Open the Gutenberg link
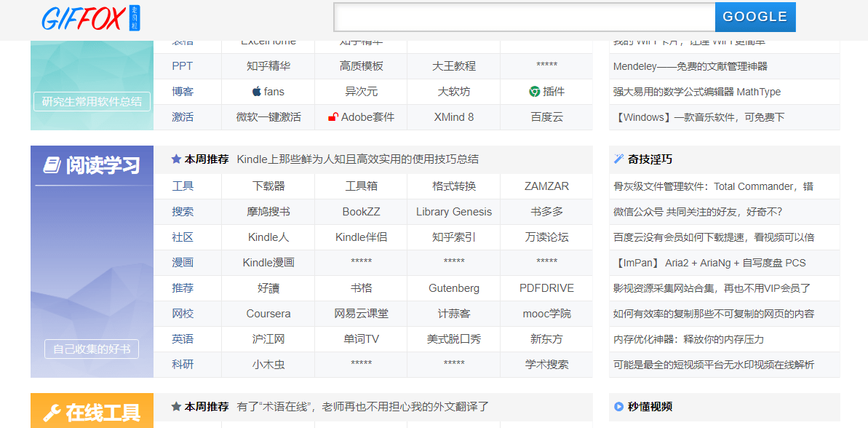 click(454, 288)
